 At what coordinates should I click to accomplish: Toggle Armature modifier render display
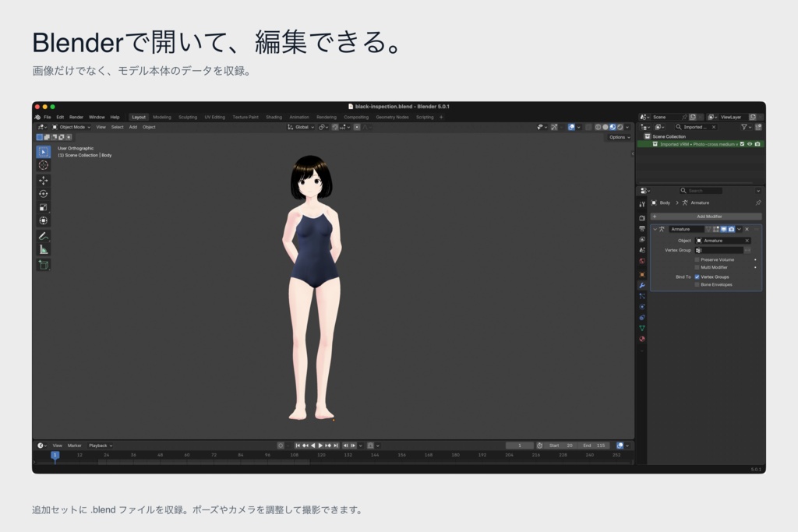tap(731, 229)
